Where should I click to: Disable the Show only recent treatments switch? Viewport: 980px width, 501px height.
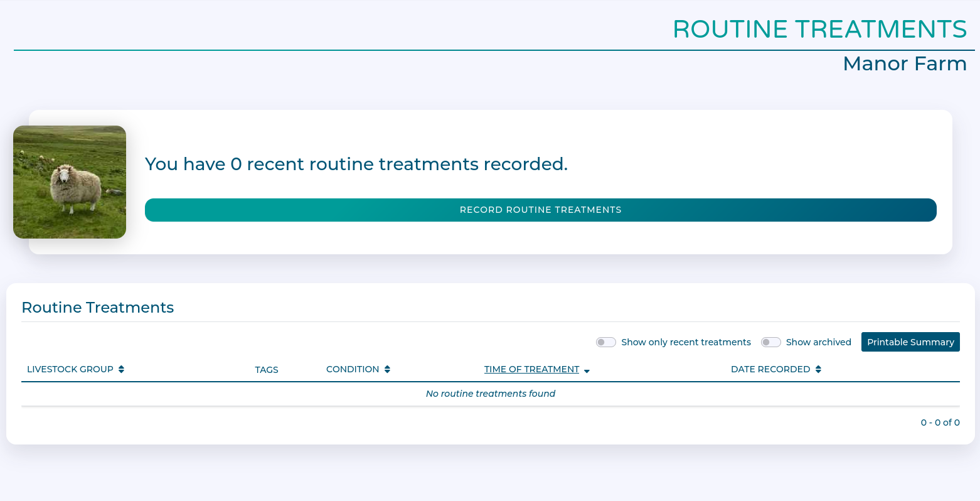606,342
